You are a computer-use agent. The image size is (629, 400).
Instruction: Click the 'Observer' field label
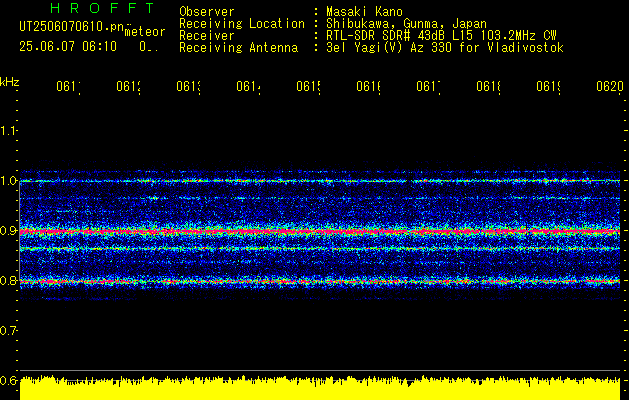207,12
